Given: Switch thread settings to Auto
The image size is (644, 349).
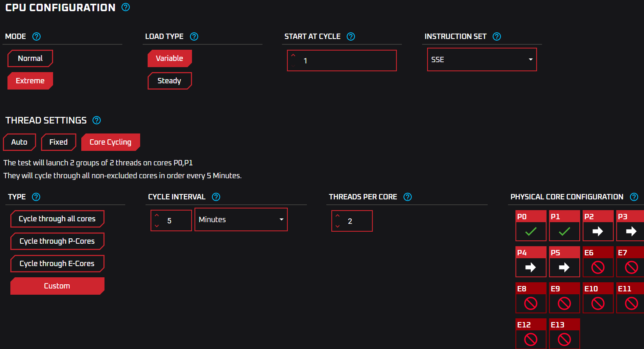Looking at the screenshot, I should [x=19, y=142].
